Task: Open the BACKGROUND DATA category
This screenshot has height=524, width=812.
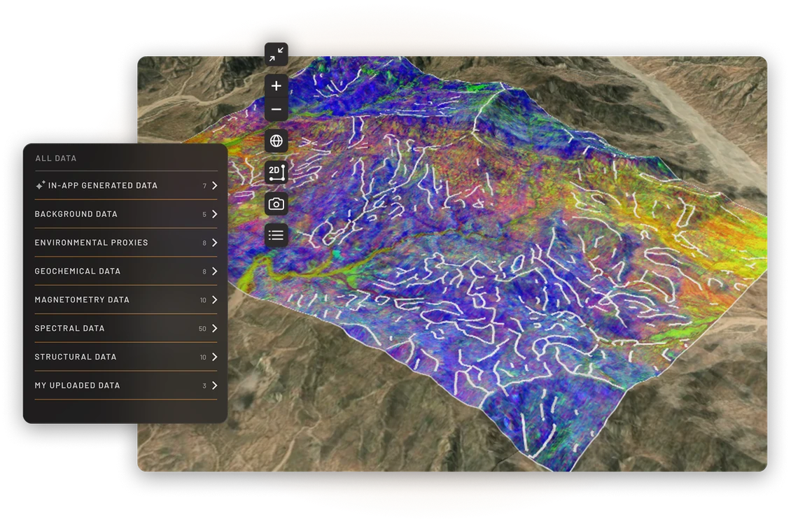Action: [126, 214]
